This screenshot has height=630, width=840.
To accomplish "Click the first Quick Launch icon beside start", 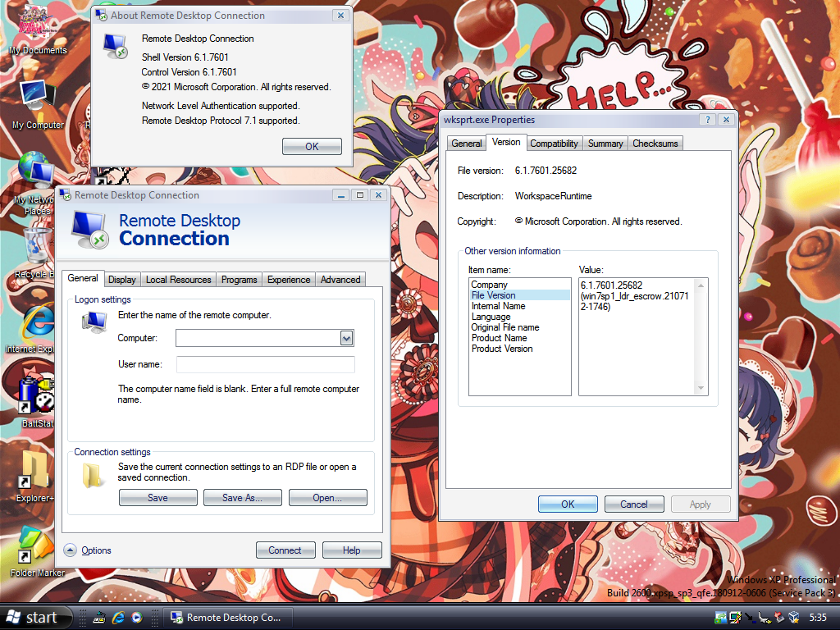I will coord(99,618).
